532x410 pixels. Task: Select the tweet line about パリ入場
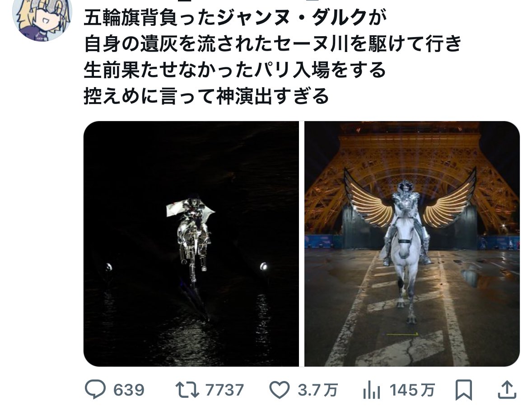tap(235, 70)
